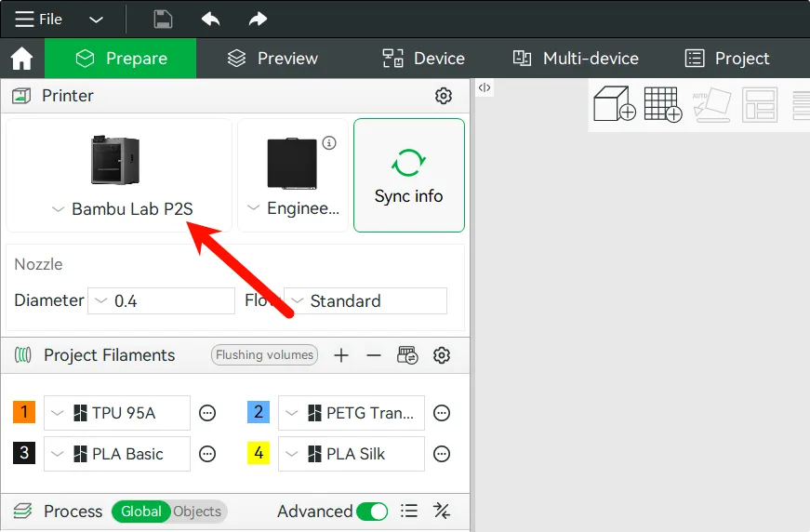Redo action with forward arrow
The width and height of the screenshot is (810, 532).
pos(258,20)
